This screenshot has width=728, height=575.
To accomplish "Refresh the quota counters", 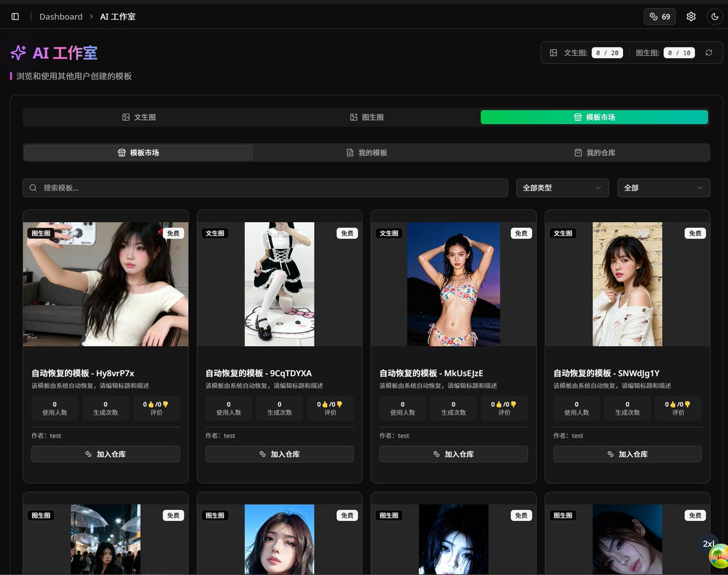I will [x=709, y=53].
